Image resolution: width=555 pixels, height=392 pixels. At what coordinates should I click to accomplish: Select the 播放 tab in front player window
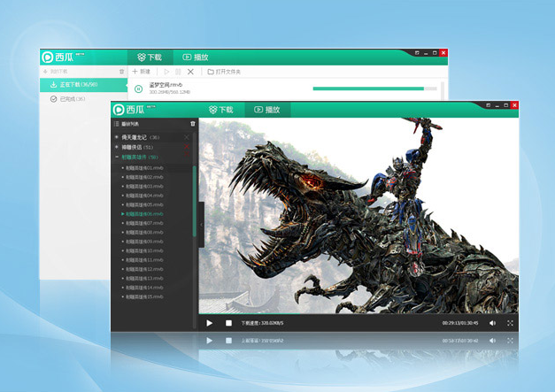(x=267, y=110)
